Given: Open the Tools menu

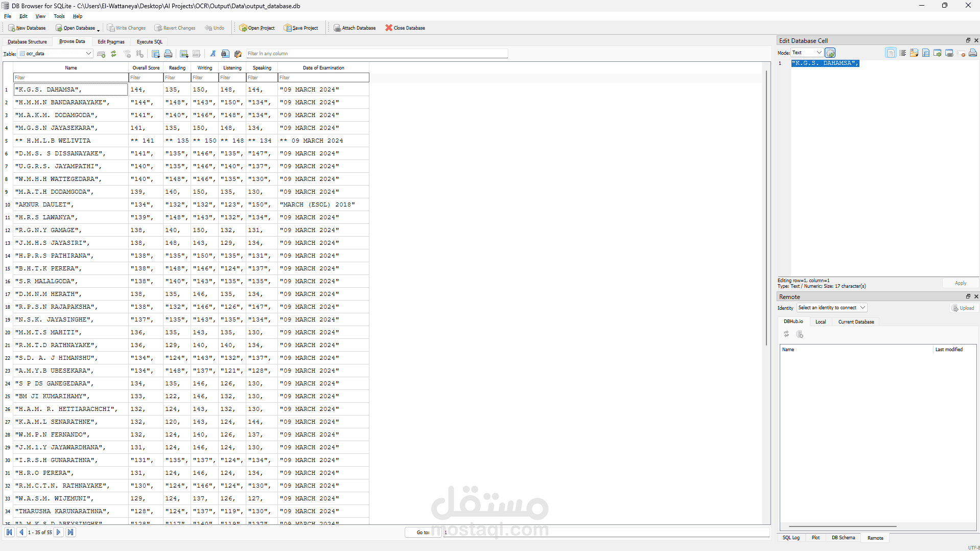Looking at the screenshot, I should [x=59, y=16].
